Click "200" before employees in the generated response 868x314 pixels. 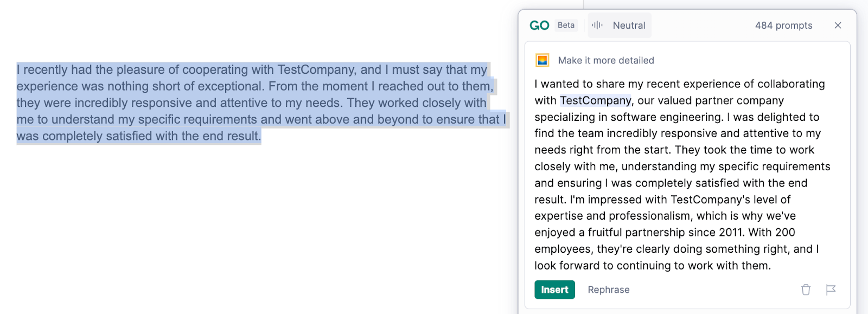click(x=784, y=232)
